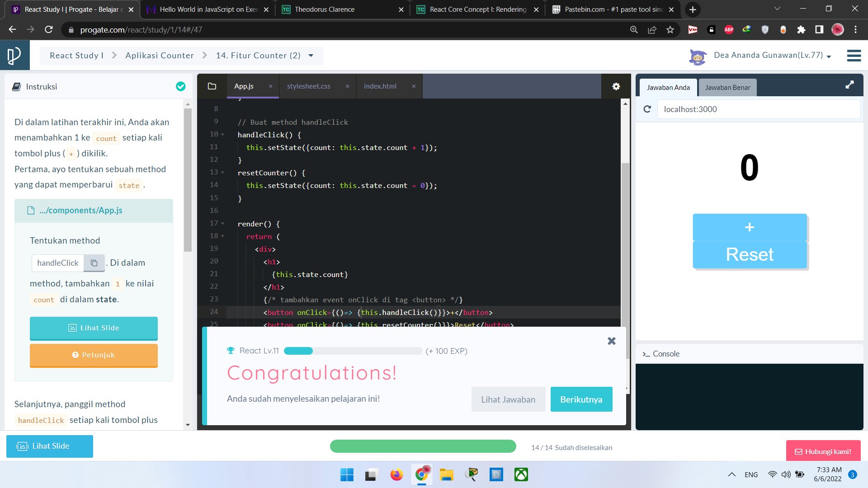Open the lesson selector for Fitur Counter
The image size is (868, 488).
pyautogui.click(x=311, y=55)
